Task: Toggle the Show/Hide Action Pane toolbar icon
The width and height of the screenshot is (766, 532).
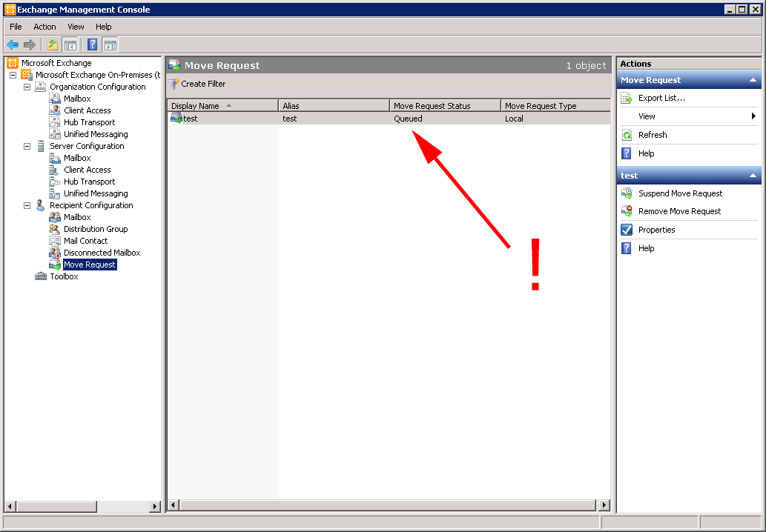Action: point(110,45)
